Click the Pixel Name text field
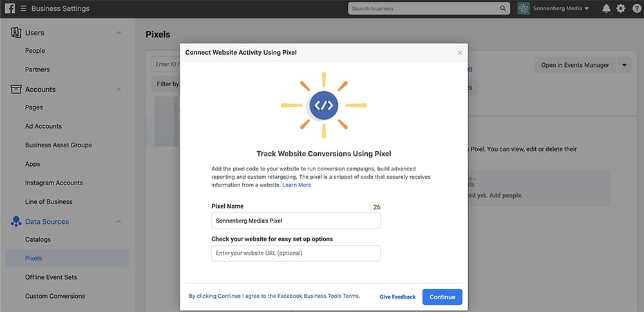Image resolution: width=644 pixels, height=312 pixels. click(x=296, y=221)
